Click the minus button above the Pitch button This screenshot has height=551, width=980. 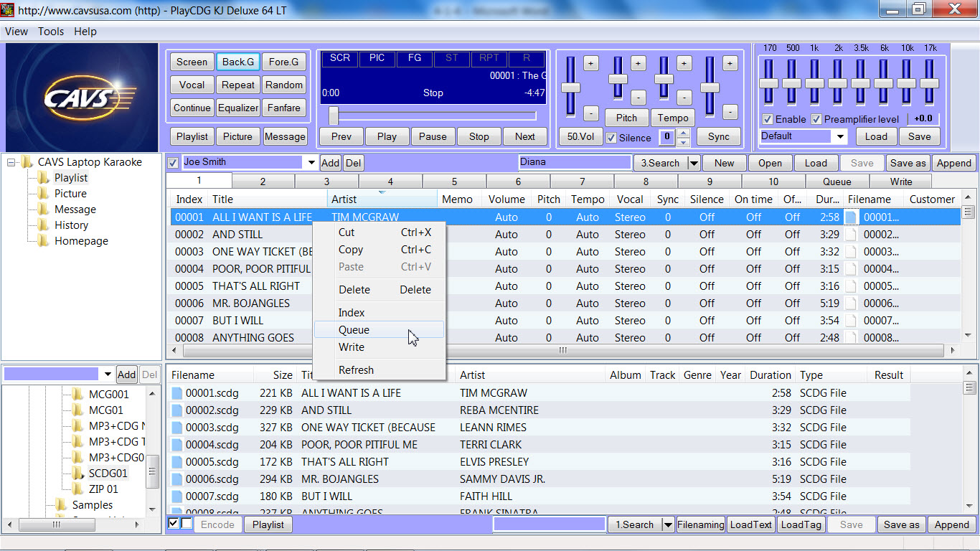pyautogui.click(x=638, y=97)
